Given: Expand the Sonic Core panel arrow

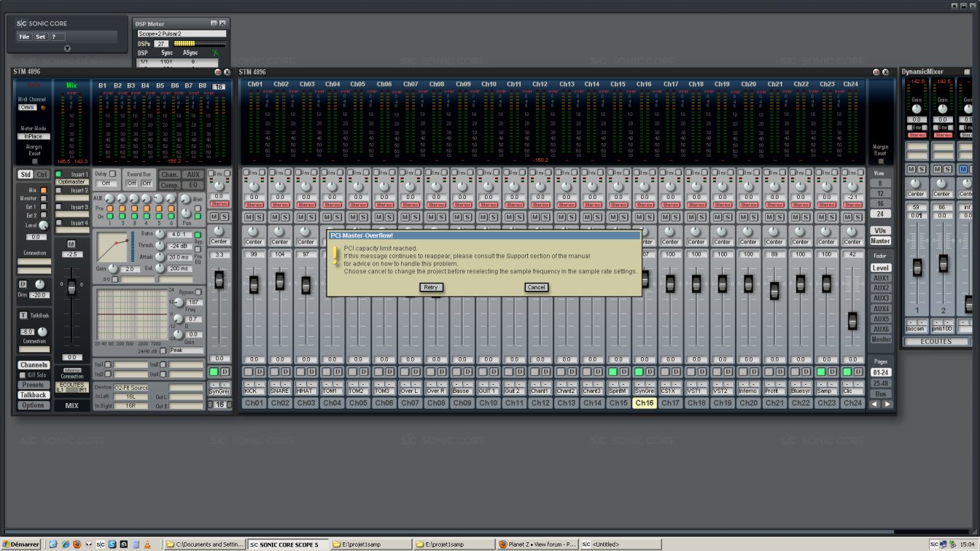Looking at the screenshot, I should [x=67, y=49].
